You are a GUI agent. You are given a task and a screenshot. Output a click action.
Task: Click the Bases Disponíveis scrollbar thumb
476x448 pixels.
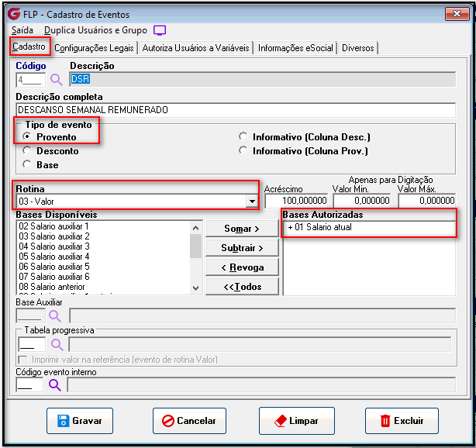click(x=196, y=246)
